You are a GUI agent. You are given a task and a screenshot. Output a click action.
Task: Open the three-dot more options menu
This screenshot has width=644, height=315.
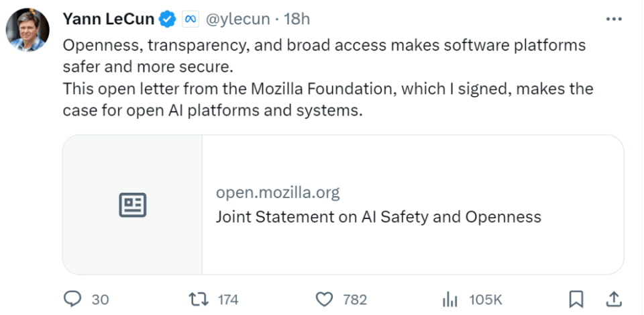point(614,19)
